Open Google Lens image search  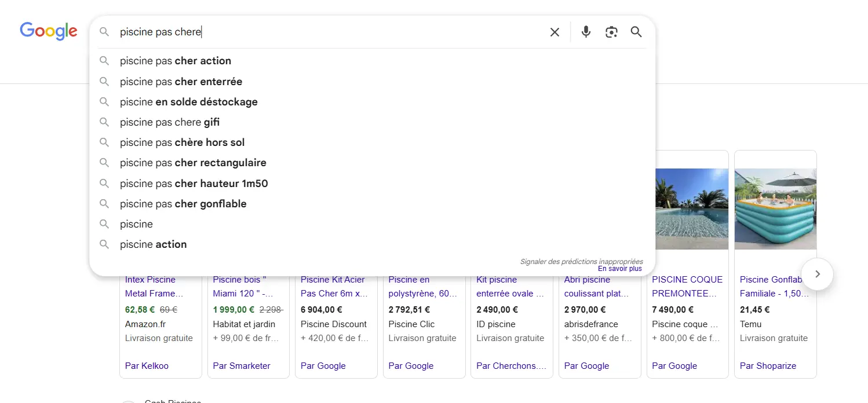[611, 32]
